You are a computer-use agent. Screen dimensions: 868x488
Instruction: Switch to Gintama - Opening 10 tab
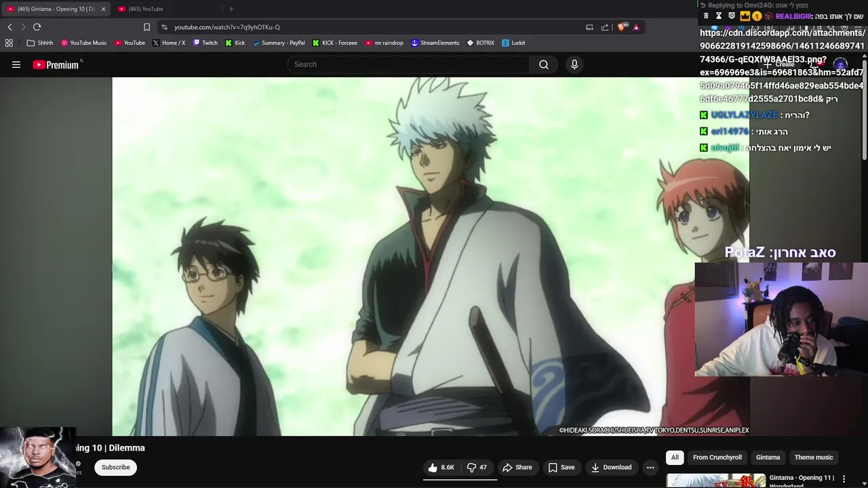56,9
